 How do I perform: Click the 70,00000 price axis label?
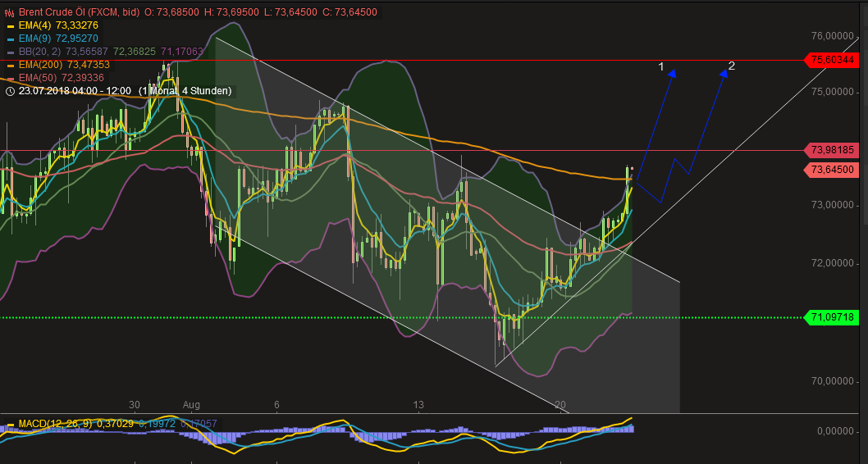833,381
